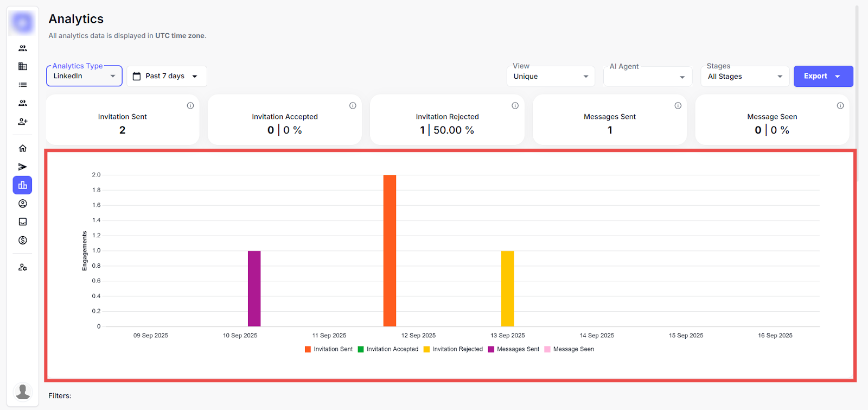Click the paper plane send icon
Image resolution: width=868 pixels, height=410 pixels.
tap(23, 167)
